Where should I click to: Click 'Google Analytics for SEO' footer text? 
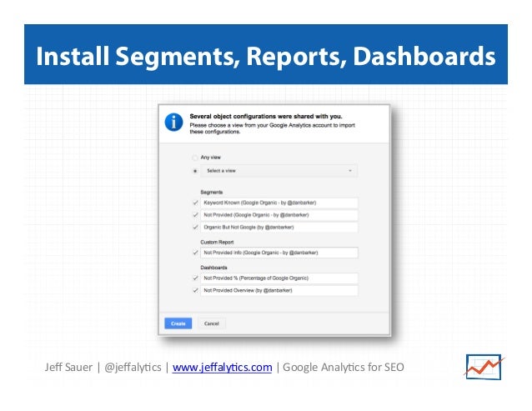(x=344, y=368)
